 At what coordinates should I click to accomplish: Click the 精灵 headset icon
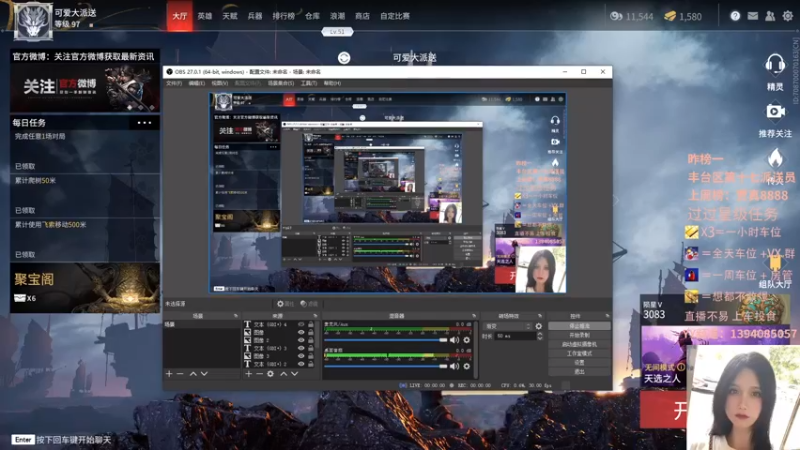[x=775, y=65]
